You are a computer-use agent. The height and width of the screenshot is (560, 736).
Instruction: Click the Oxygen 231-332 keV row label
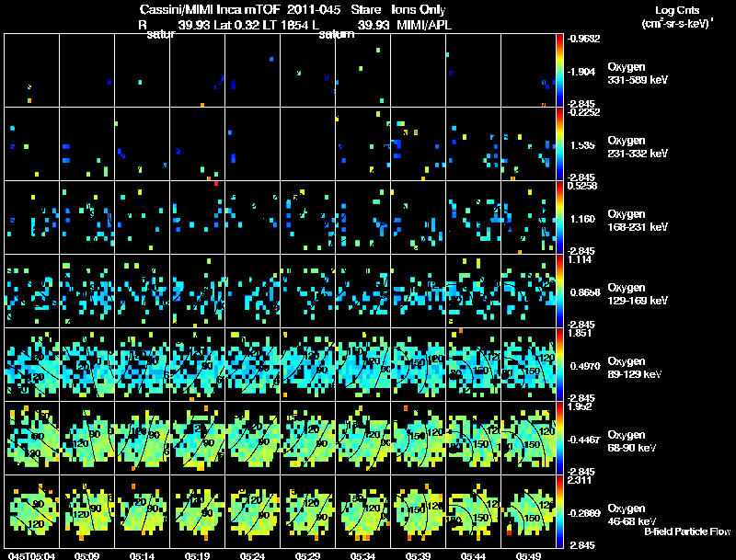(x=638, y=147)
